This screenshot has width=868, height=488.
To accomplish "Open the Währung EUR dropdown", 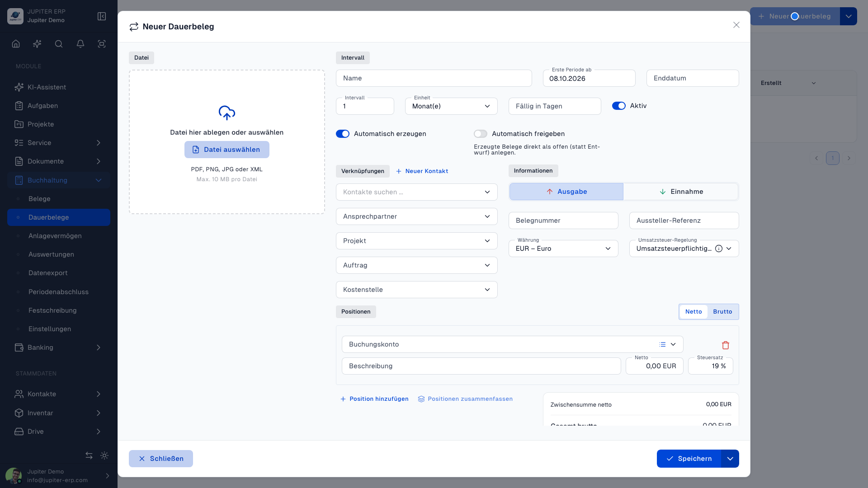I will (x=563, y=249).
